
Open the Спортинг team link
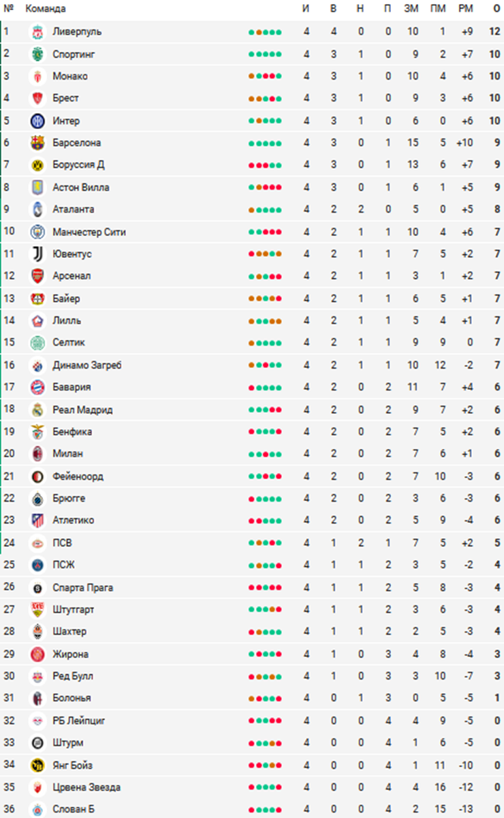tap(74, 54)
